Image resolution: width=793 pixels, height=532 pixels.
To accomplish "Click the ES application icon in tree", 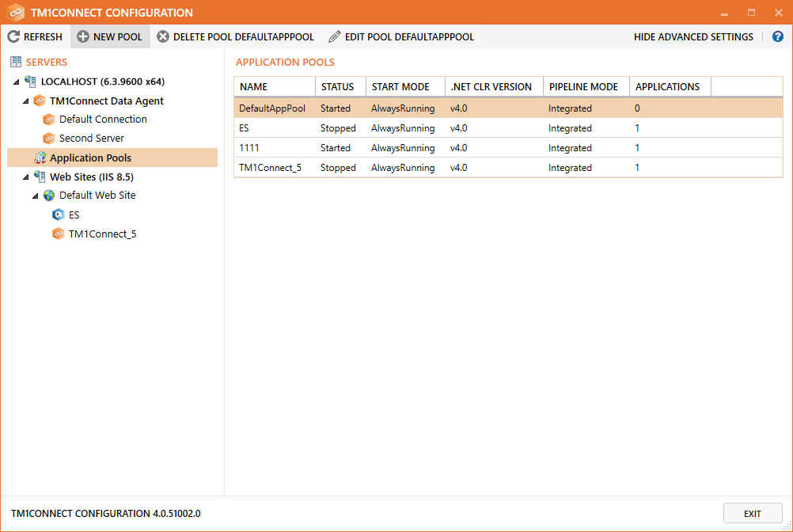I will tap(58, 215).
